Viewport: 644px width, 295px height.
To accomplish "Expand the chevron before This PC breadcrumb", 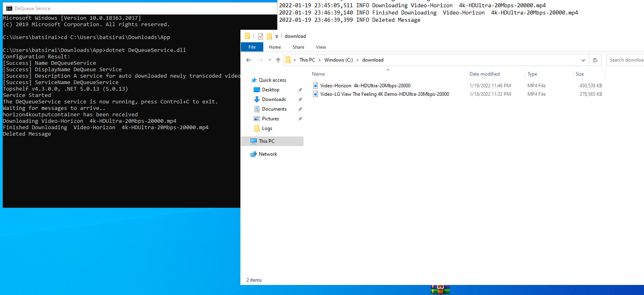I will point(295,60).
